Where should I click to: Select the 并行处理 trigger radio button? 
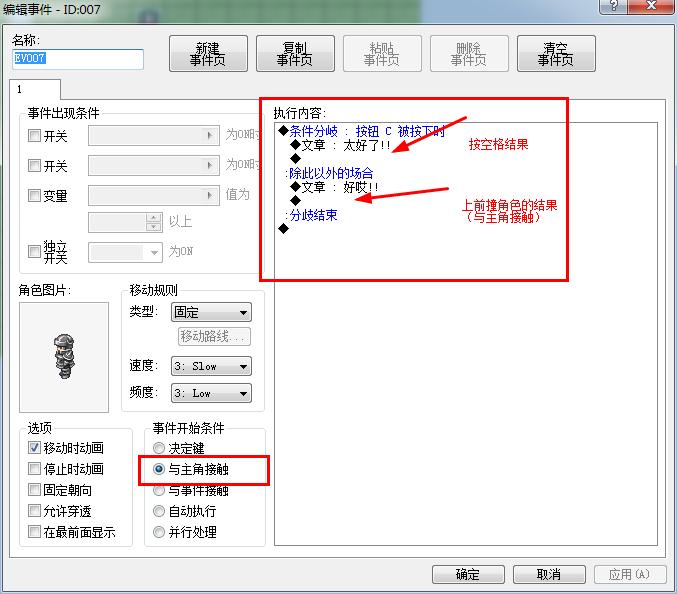click(159, 532)
